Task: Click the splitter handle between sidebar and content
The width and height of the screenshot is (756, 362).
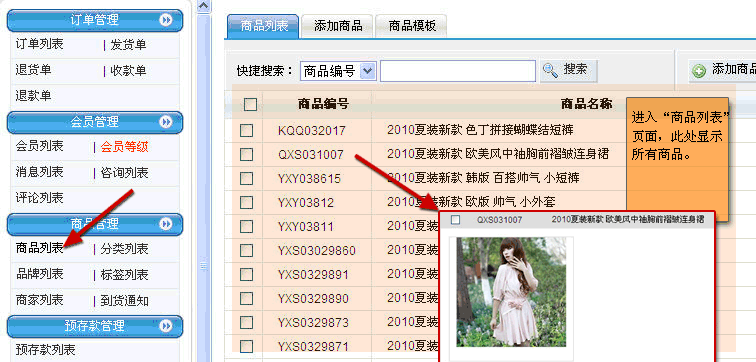Action: (204, 266)
